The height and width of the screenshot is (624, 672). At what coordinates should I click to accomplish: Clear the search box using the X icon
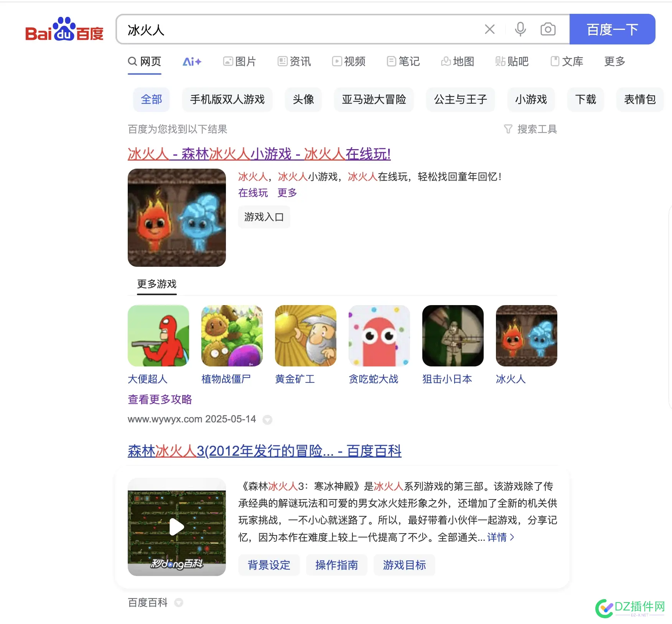coord(489,29)
